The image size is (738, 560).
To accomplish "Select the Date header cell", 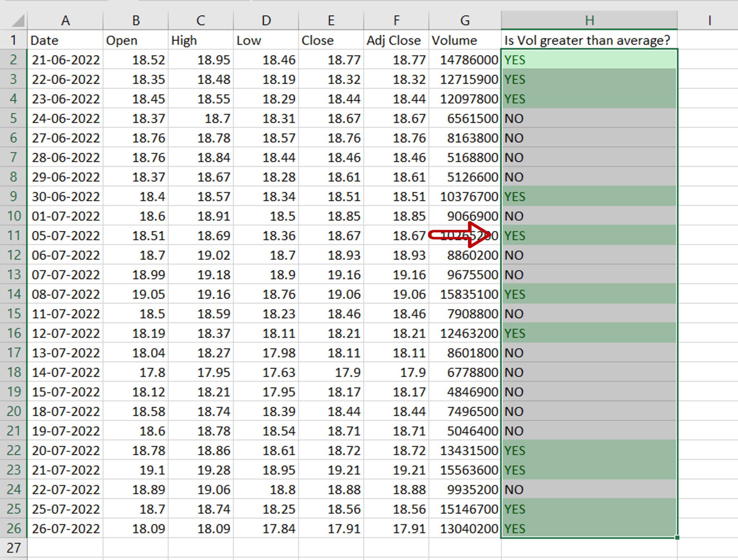I will (65, 40).
